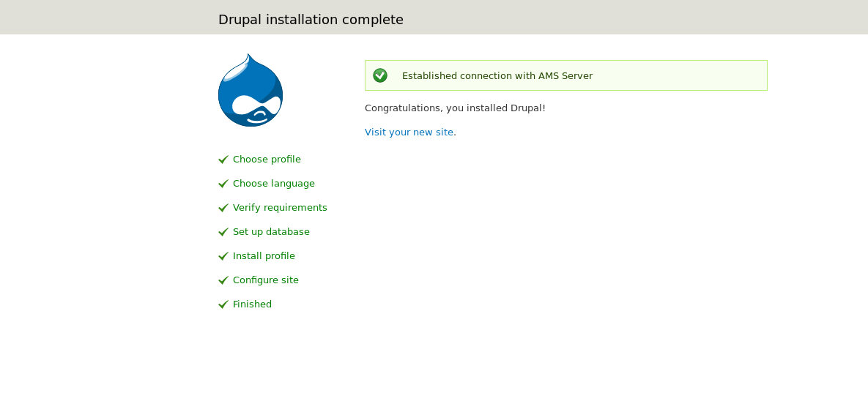Viewport: 868px width, 404px height.
Task: Select the Choose language step label
Action: 274,184
